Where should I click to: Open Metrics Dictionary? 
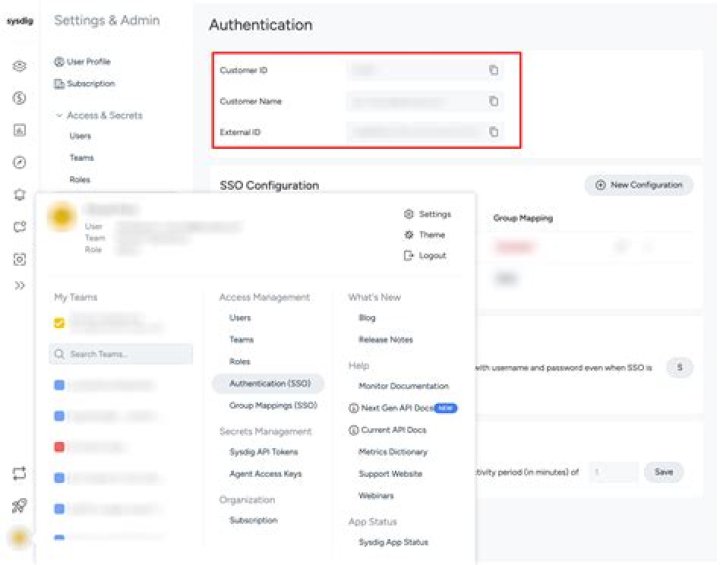click(393, 452)
